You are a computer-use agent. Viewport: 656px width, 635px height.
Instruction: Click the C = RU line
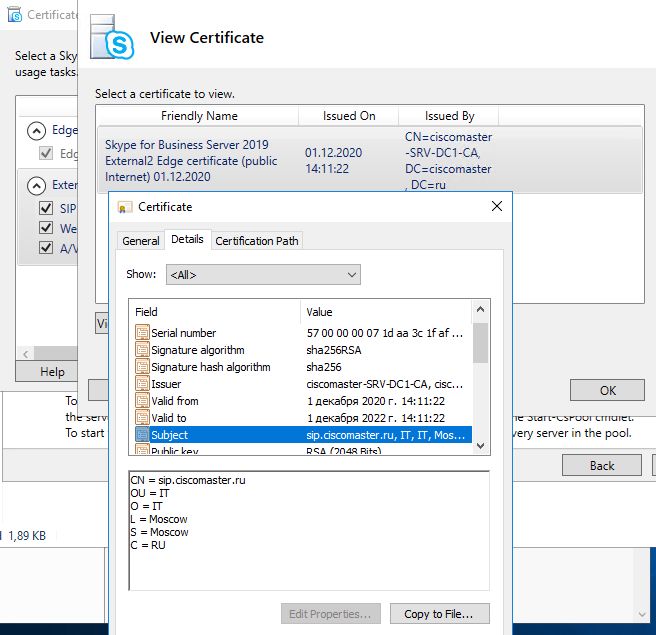[x=148, y=545]
